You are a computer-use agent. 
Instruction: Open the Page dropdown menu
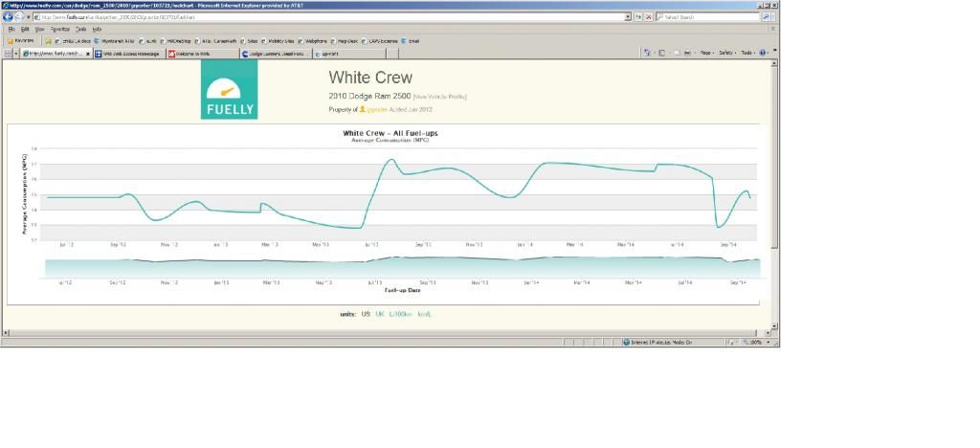(707, 53)
